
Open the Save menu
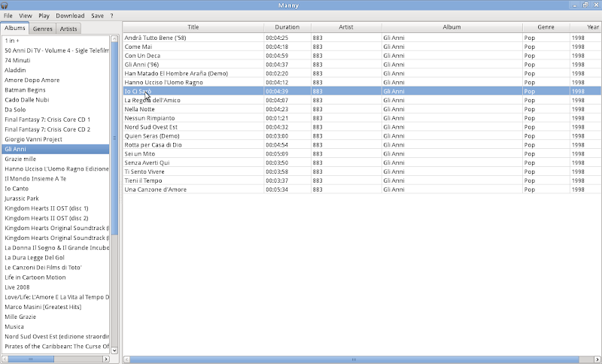tap(98, 16)
